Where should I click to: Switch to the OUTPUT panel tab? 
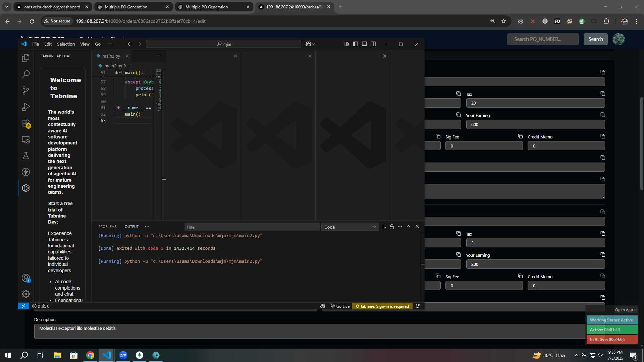pyautogui.click(x=131, y=227)
